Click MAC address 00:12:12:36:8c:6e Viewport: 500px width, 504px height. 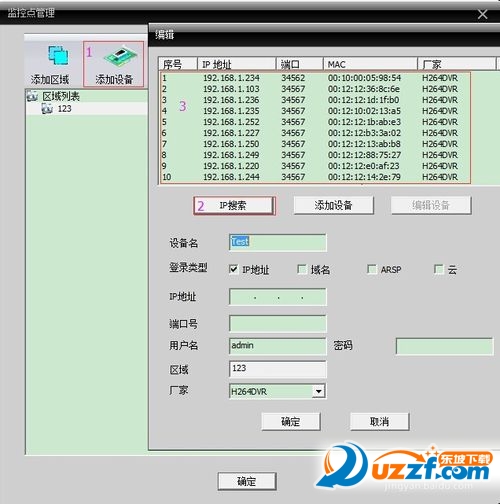pyautogui.click(x=364, y=89)
